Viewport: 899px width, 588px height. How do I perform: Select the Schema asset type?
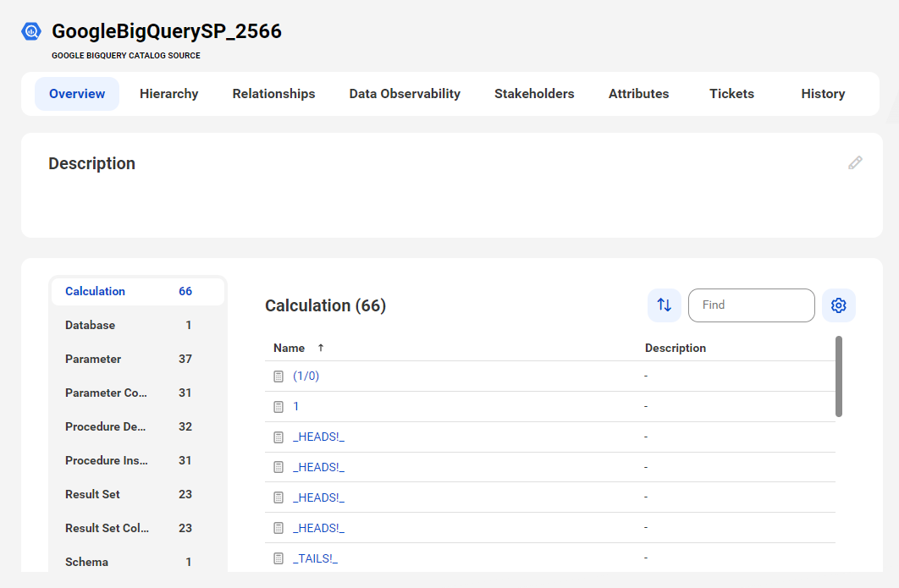click(138, 562)
